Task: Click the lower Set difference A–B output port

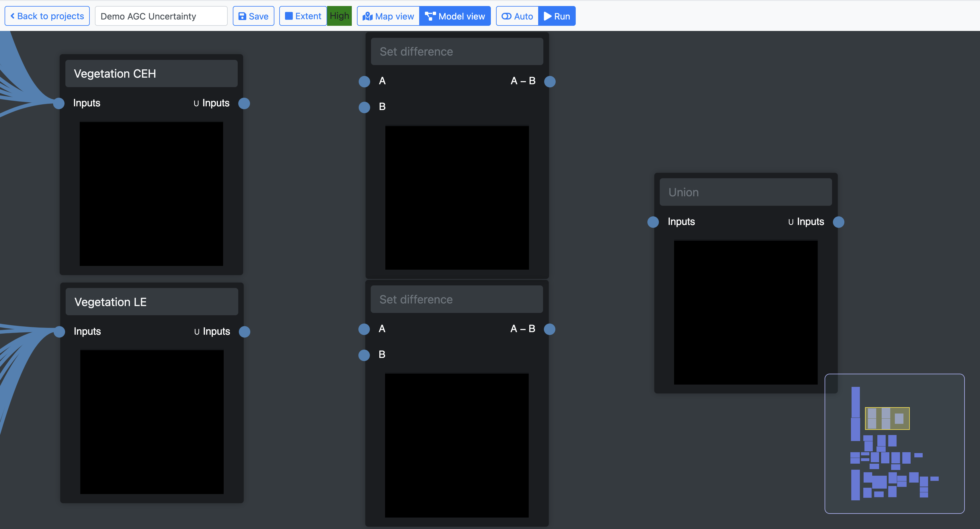Action: coord(549,329)
